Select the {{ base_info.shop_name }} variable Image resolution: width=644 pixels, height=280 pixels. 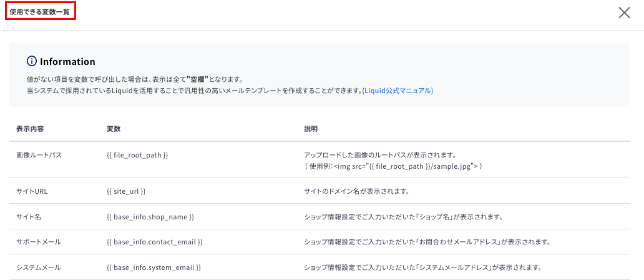pos(150,217)
